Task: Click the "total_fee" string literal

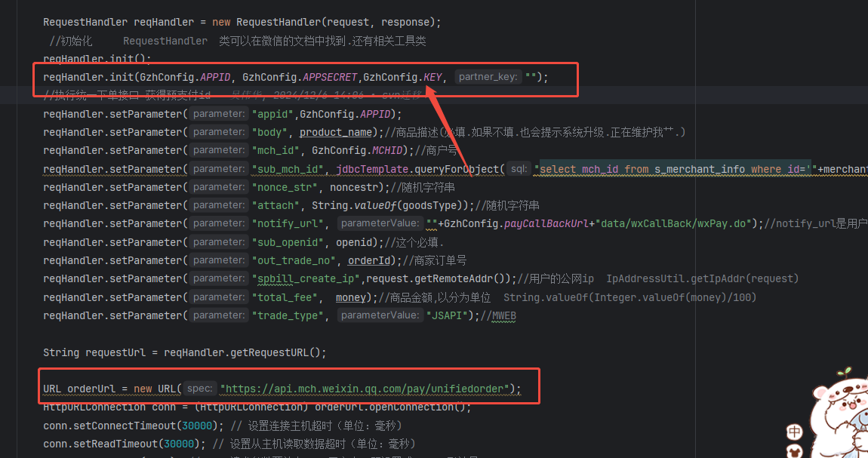Action: tap(285, 297)
